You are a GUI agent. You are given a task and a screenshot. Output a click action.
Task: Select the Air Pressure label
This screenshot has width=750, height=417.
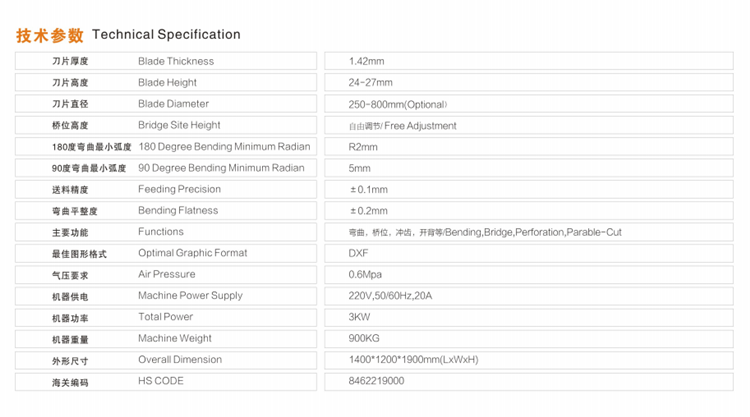point(166,274)
